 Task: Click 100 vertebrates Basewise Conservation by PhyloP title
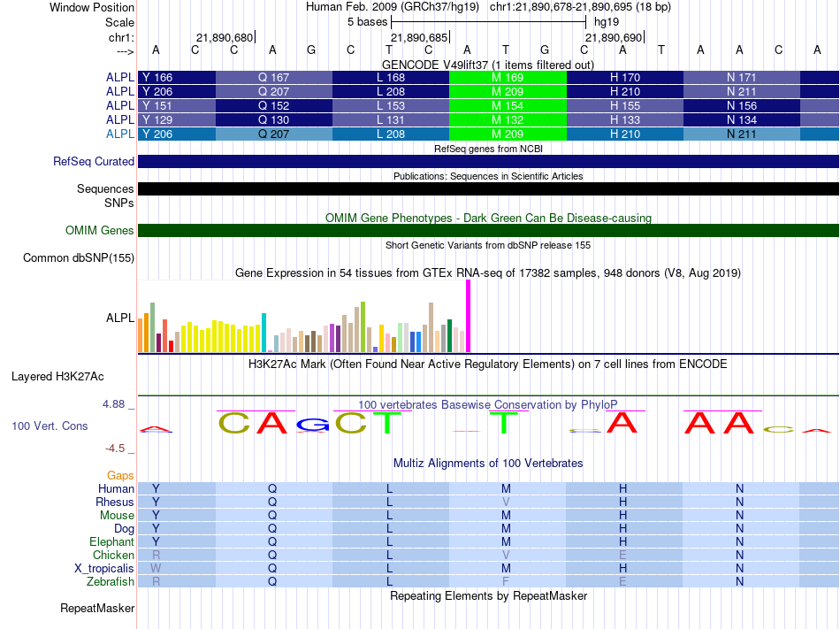tap(487, 405)
